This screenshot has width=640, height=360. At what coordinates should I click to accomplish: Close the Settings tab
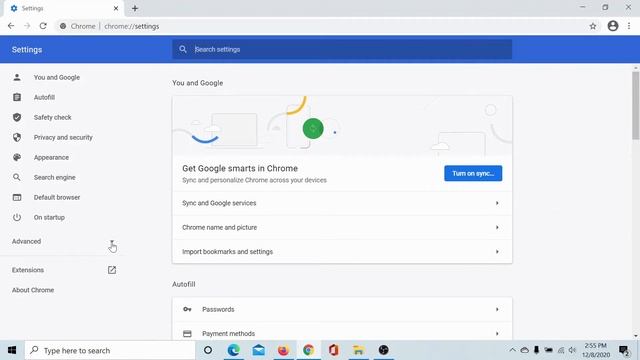116,8
